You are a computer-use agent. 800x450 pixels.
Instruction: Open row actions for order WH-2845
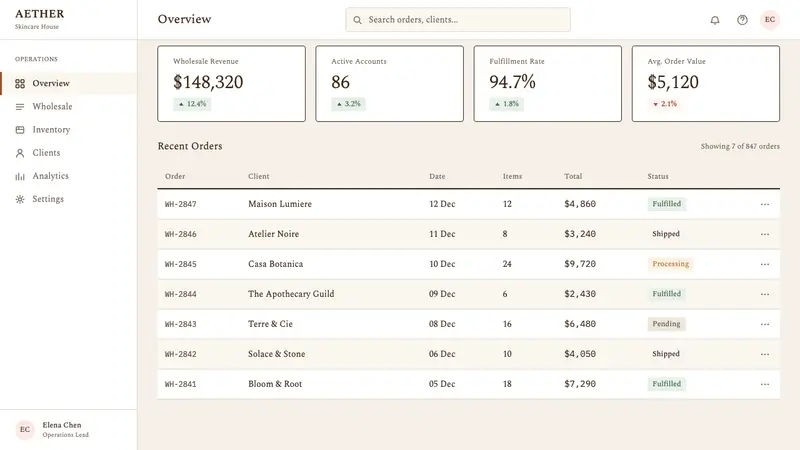(x=764, y=264)
